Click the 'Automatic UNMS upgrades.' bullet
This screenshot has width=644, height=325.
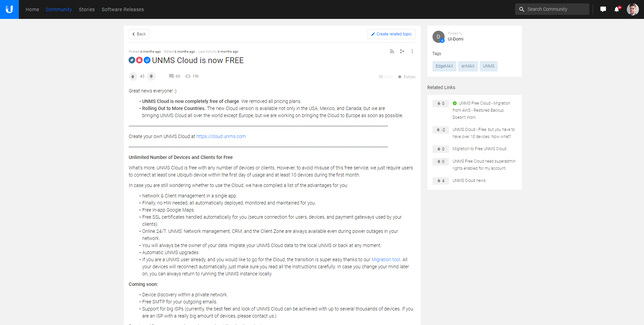pyautogui.click(x=171, y=252)
